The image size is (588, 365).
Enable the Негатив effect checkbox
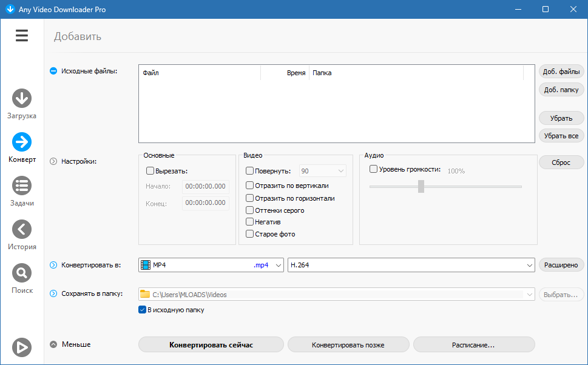[249, 222]
